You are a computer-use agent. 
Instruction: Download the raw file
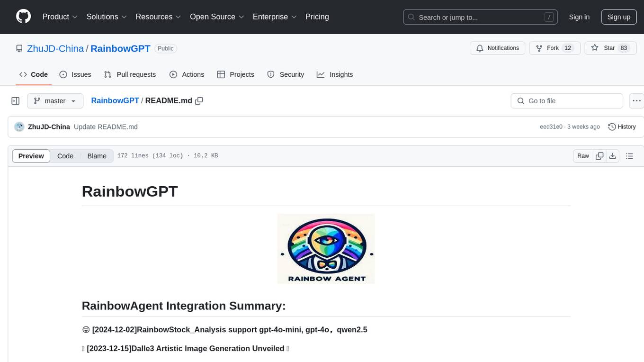coord(613,156)
